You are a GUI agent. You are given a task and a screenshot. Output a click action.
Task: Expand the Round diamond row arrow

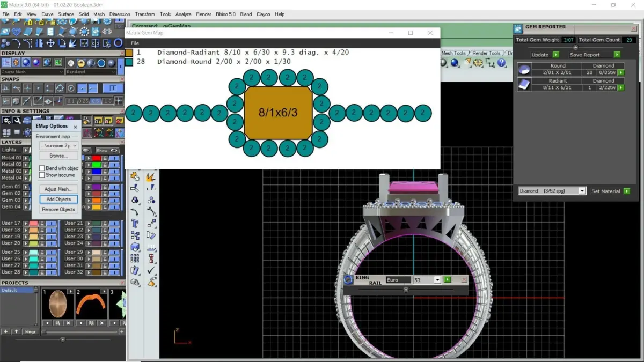coord(621,72)
